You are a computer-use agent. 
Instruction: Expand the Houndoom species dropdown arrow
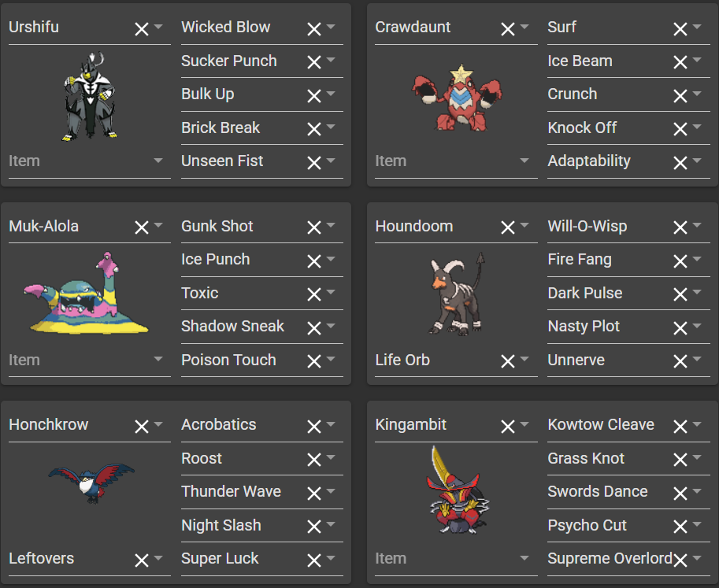[x=524, y=225]
